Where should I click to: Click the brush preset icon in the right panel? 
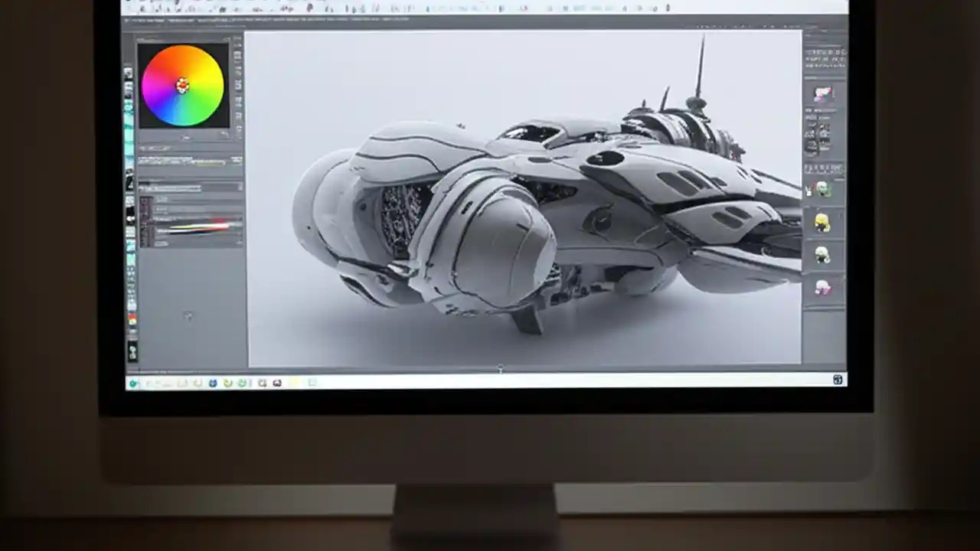pos(822,92)
